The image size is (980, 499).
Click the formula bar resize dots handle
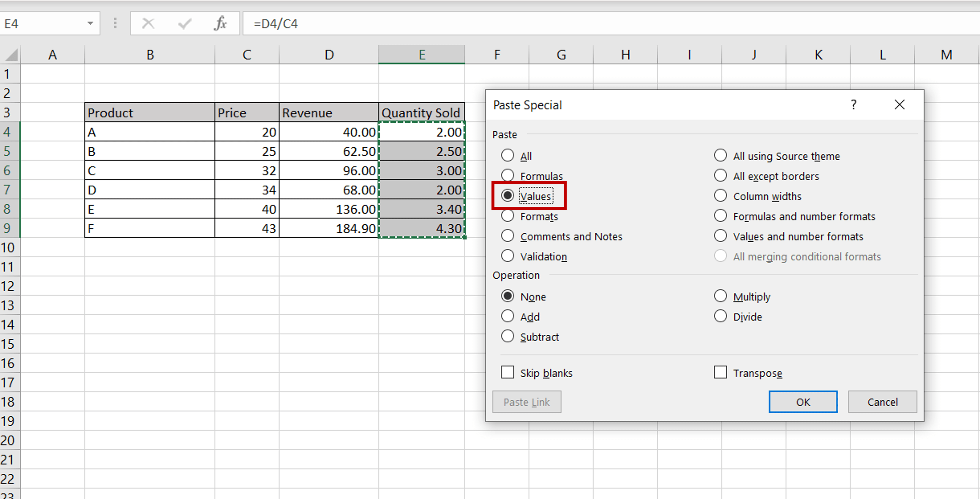pos(115,23)
